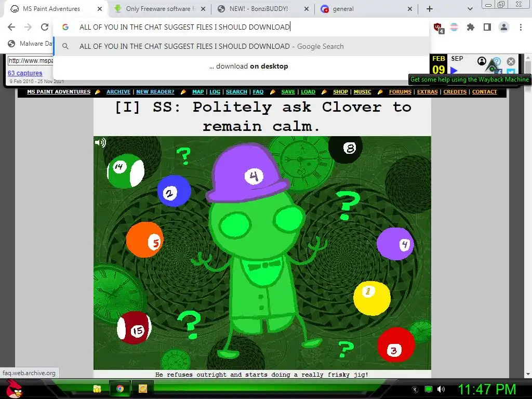This screenshot has width=532, height=399.
Task: Close the Only Freeware software tab
Action: click(203, 9)
